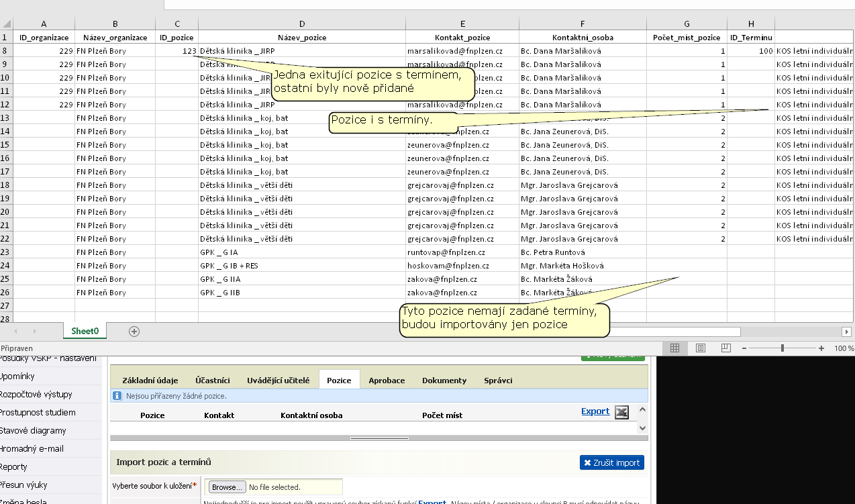Select the Sheet0 worksheet tab
The width and height of the screenshot is (855, 504).
click(85, 331)
